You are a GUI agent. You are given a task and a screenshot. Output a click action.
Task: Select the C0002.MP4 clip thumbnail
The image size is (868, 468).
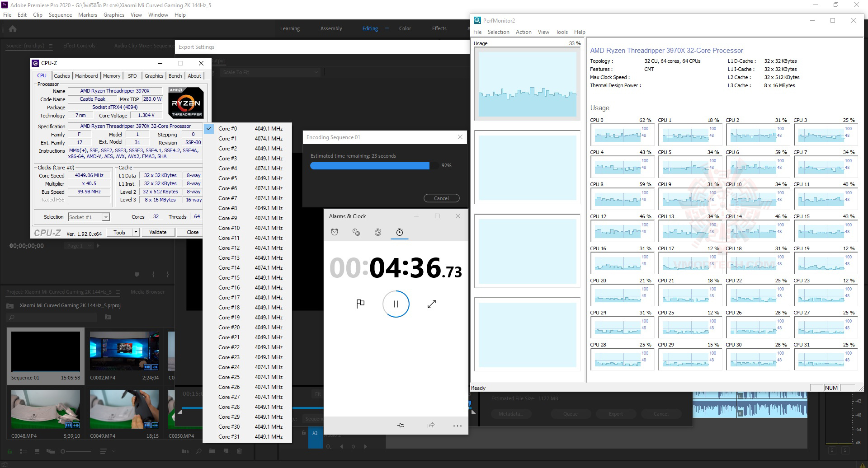(x=124, y=351)
